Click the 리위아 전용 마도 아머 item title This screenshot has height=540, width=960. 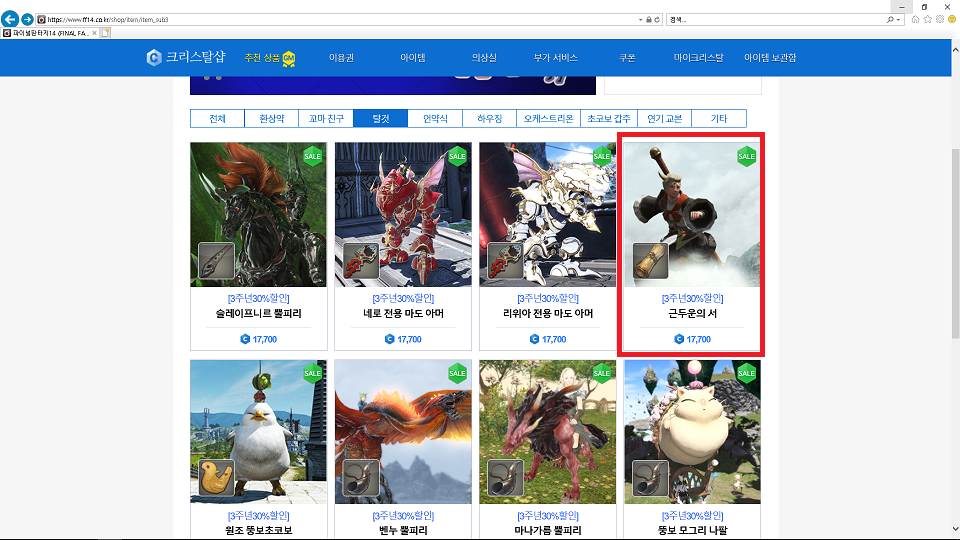(x=547, y=313)
